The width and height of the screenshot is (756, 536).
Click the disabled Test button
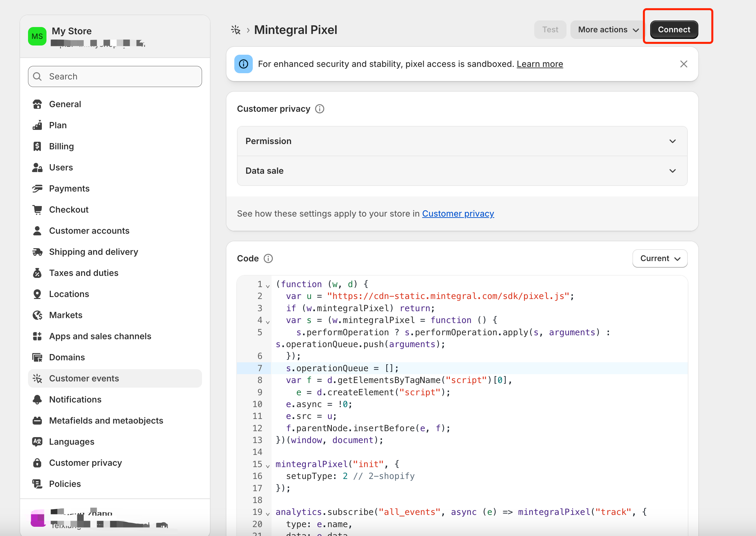550,30
